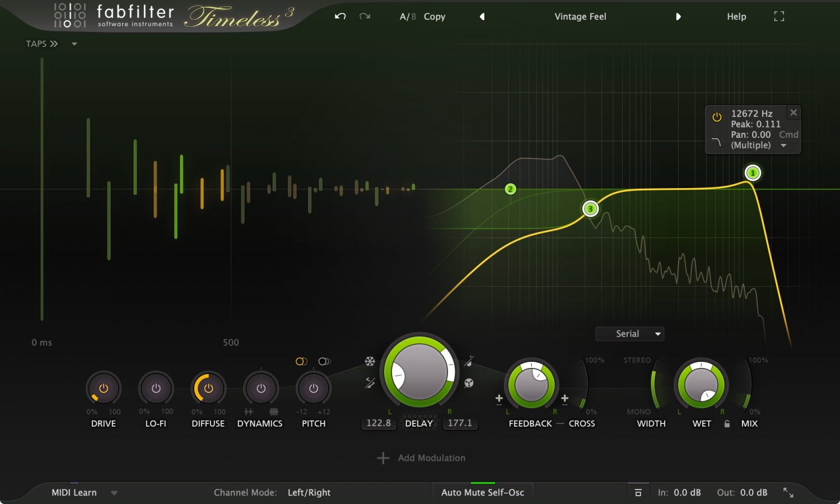Toggle the wet/mix lock icon

[727, 424]
